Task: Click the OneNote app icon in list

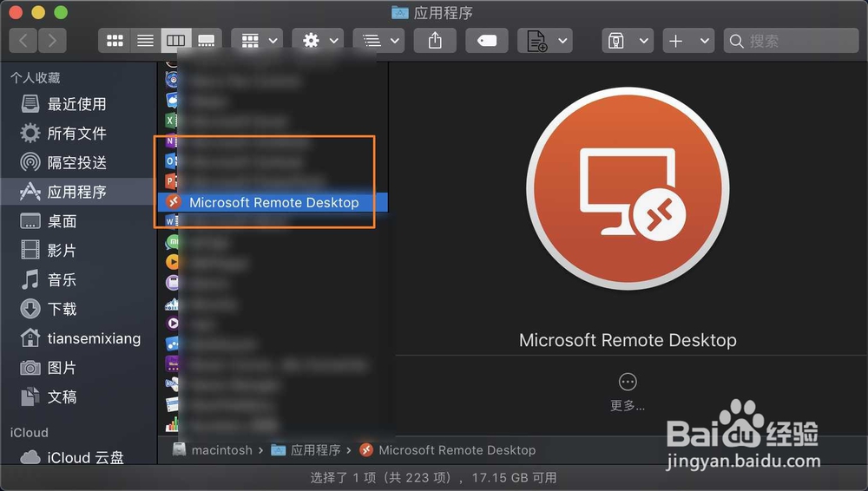Action: (x=171, y=141)
